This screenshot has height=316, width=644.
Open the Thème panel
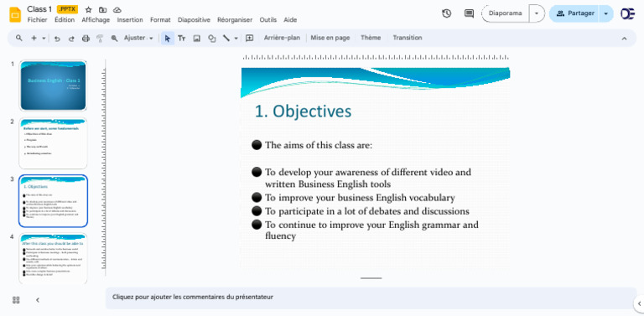click(371, 38)
